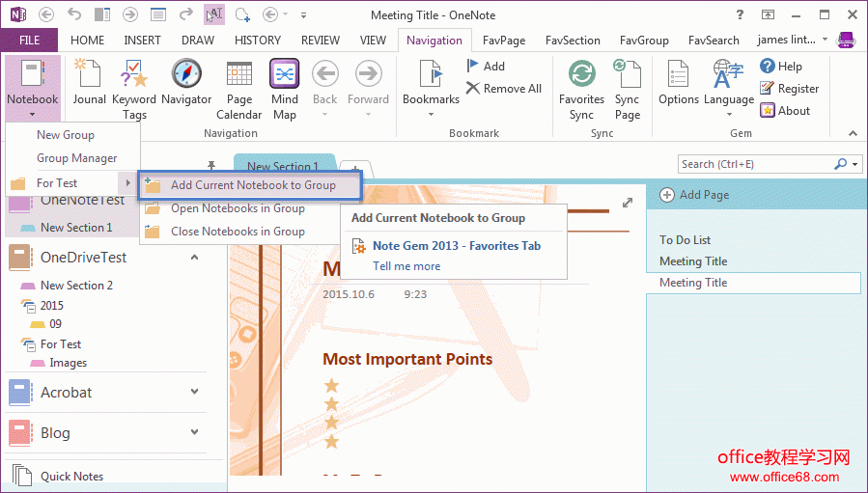Switch to the DRAW ribbon tab
Screen dimensions: 868x493
point(198,41)
